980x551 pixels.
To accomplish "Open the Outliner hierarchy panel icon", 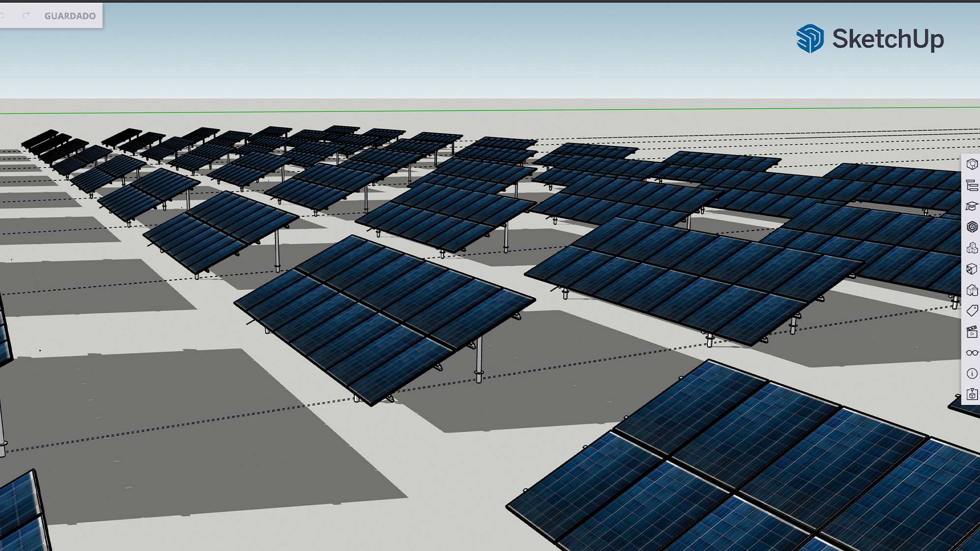I will 972,185.
